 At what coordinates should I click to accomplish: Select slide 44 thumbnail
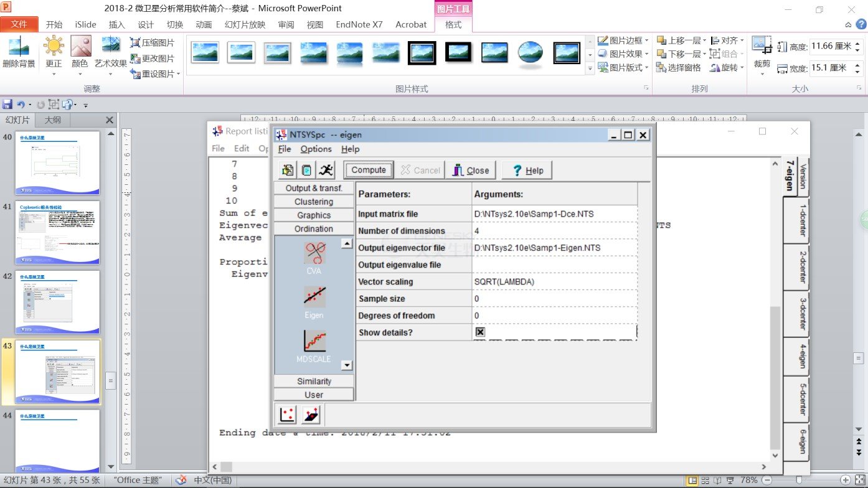click(57, 441)
